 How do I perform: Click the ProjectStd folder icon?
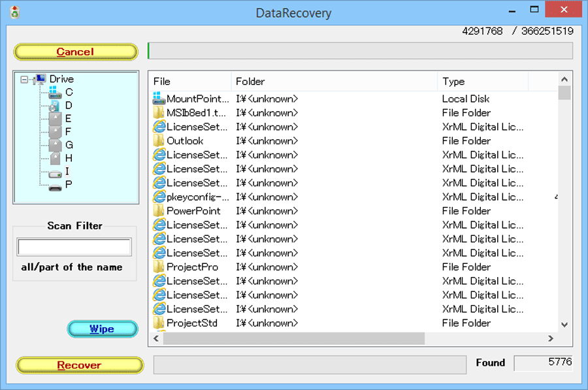click(x=159, y=323)
